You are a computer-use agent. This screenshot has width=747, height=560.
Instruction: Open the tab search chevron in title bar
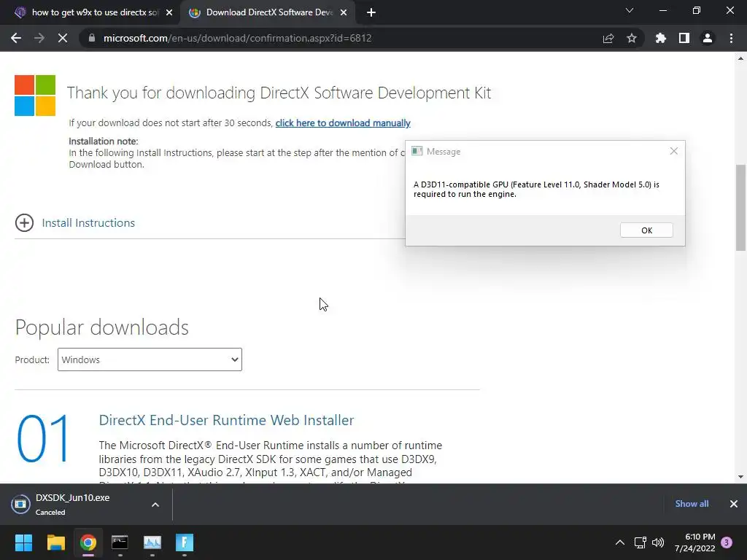tap(630, 10)
